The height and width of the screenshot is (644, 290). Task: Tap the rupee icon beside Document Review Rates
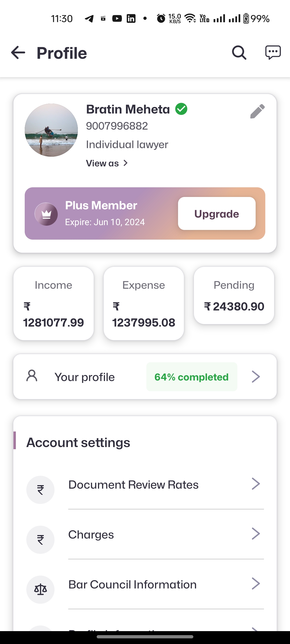[40, 490]
